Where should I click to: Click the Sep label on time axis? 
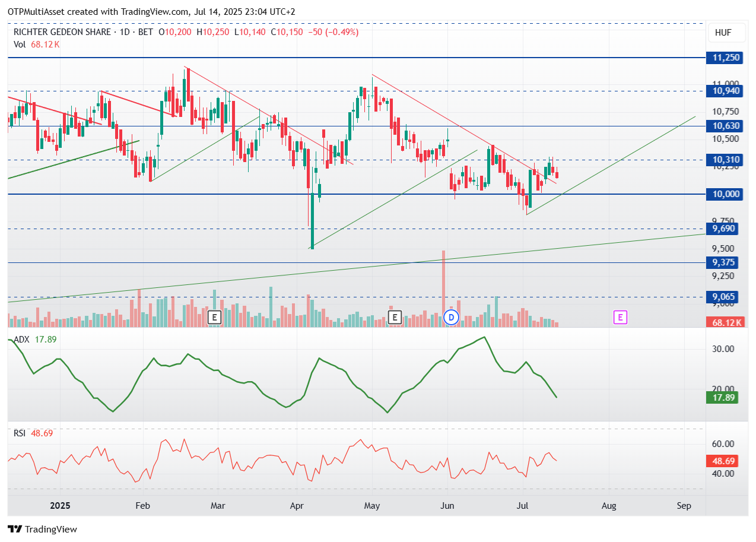click(684, 506)
